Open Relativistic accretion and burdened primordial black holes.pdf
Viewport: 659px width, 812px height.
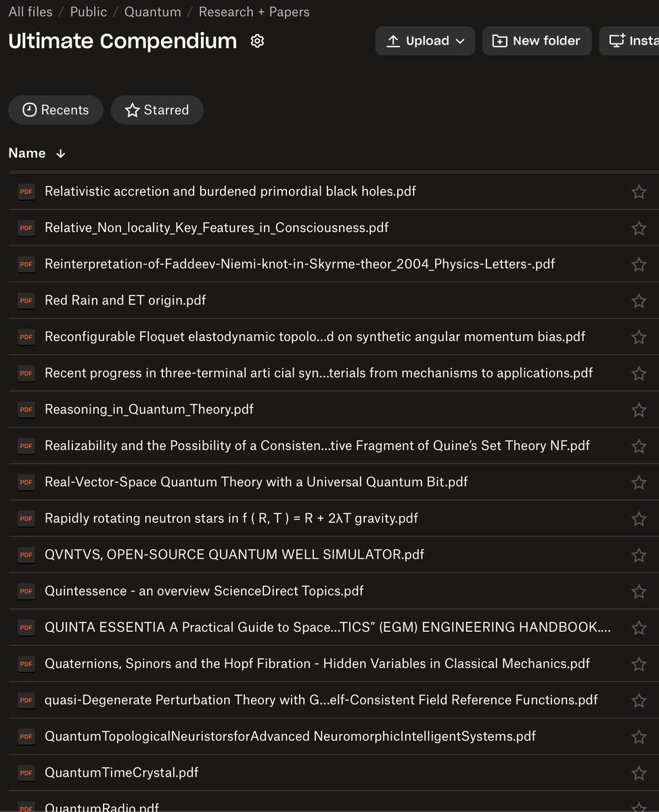pos(230,191)
